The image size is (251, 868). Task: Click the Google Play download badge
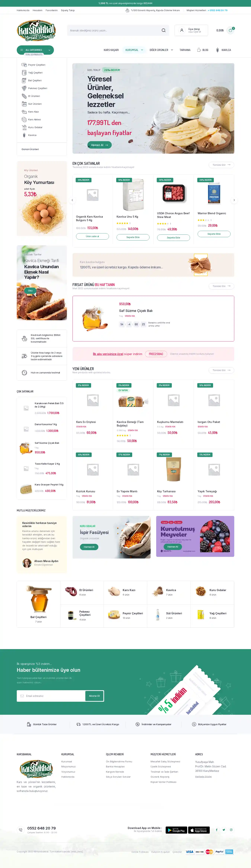click(176, 830)
